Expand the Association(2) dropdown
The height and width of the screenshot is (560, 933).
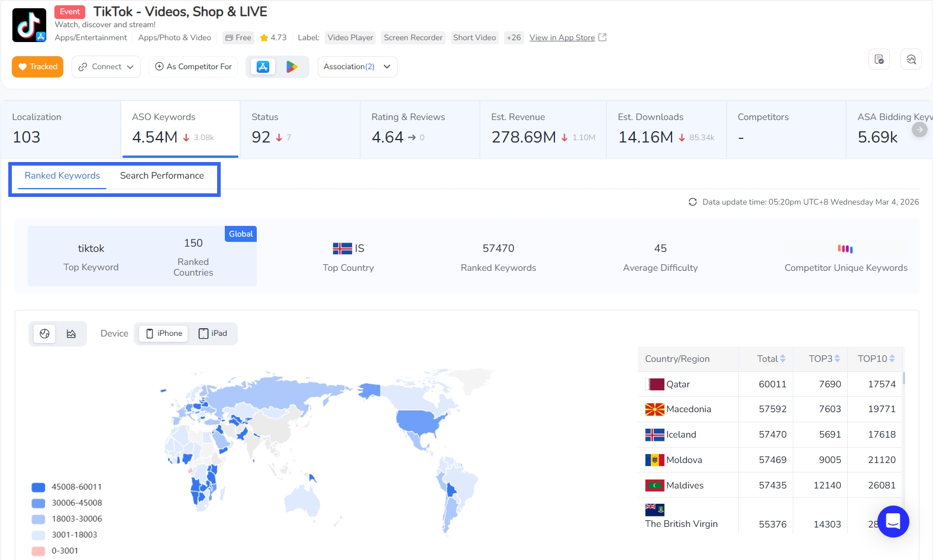pyautogui.click(x=357, y=67)
